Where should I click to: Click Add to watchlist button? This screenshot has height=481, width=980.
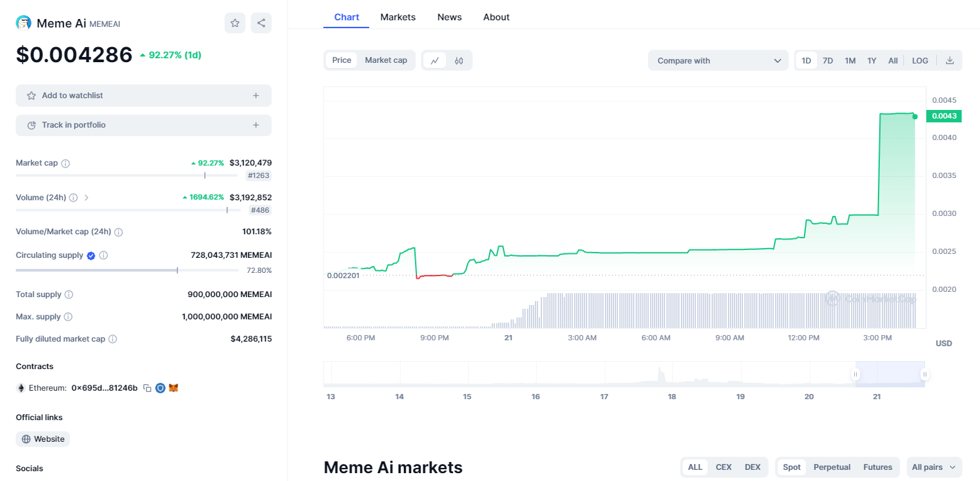[x=143, y=96]
